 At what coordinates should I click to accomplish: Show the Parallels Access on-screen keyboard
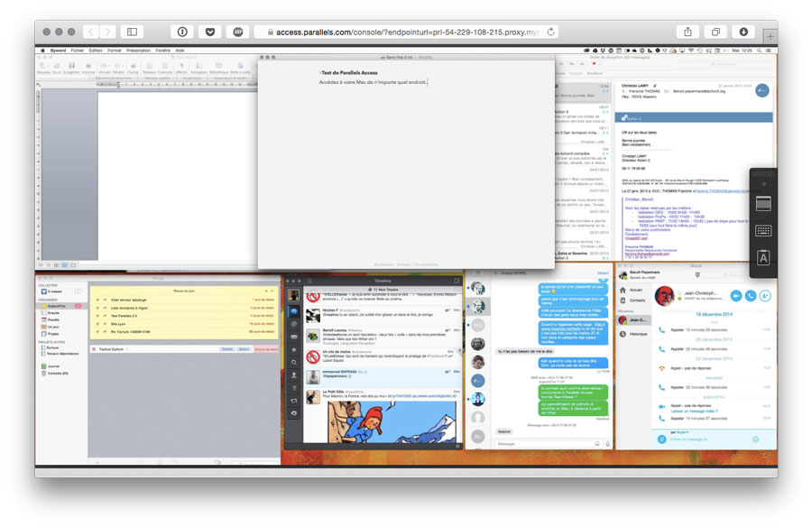pos(763,231)
